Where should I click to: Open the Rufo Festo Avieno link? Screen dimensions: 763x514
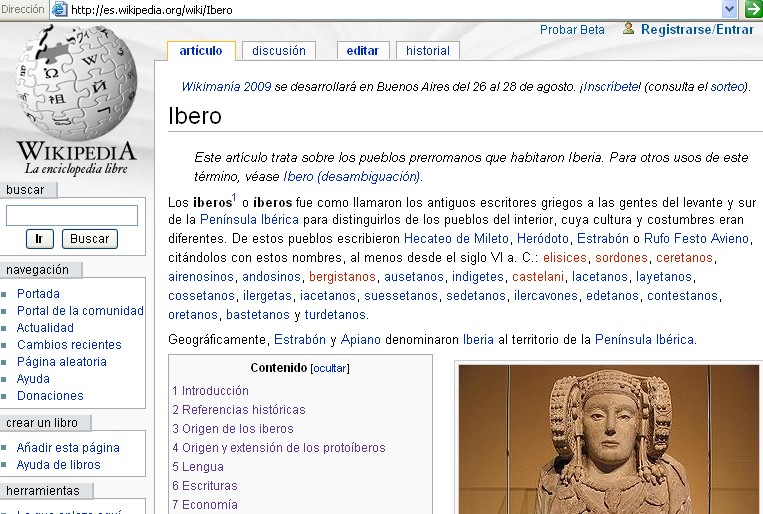click(x=696, y=239)
